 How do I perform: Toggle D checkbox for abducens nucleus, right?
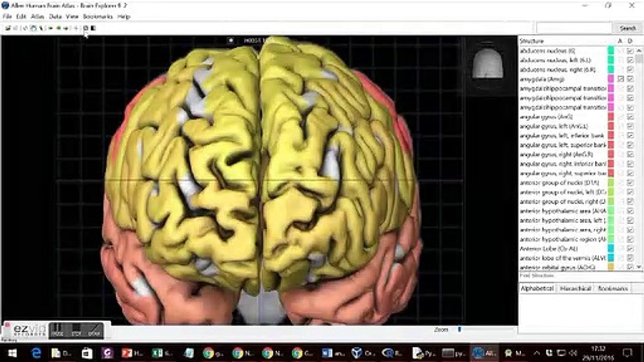tap(630, 69)
